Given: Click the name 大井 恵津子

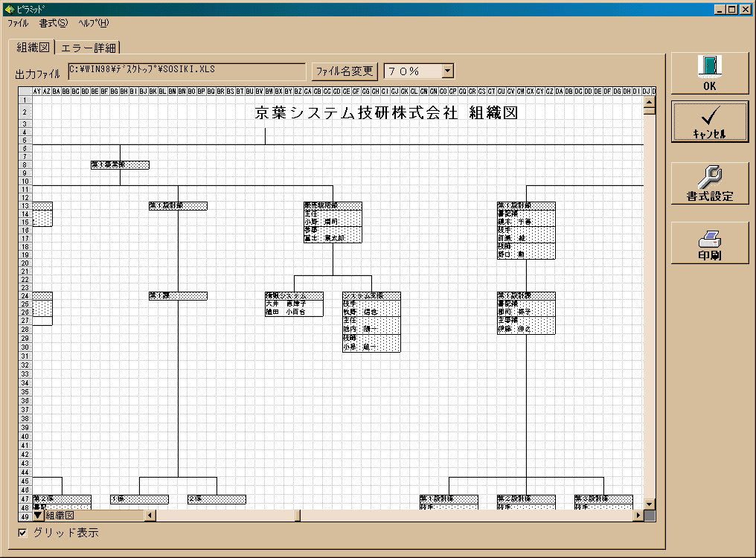Looking at the screenshot, I should [286, 304].
